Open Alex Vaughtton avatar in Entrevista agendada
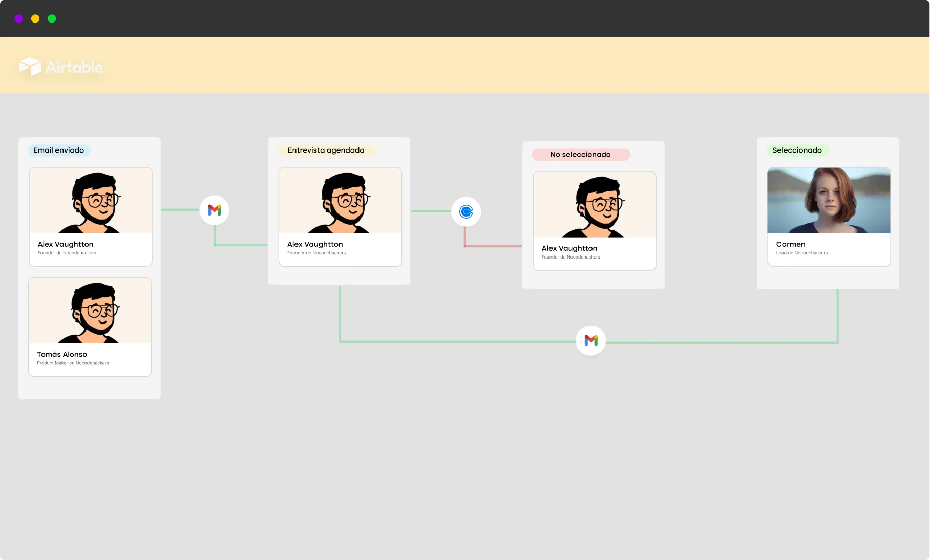The width and height of the screenshot is (930, 560). tap(340, 201)
